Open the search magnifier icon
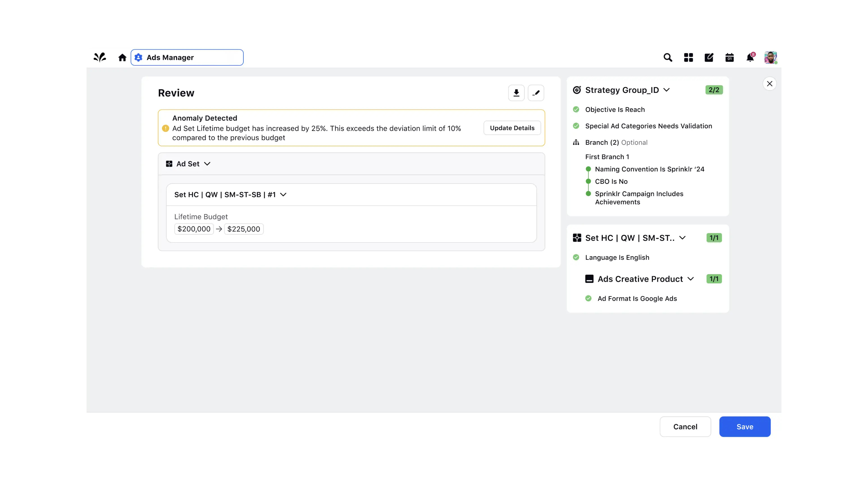This screenshot has height=486, width=868. [668, 58]
